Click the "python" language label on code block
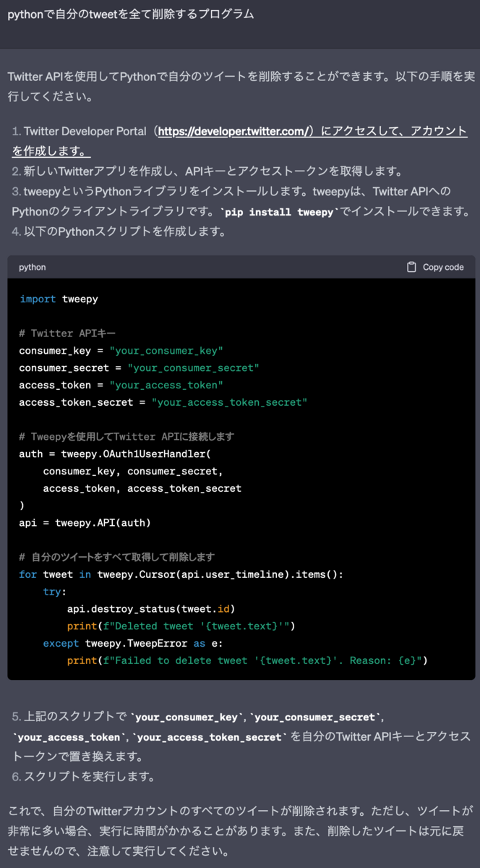Image resolution: width=480 pixels, height=868 pixels. click(32, 267)
